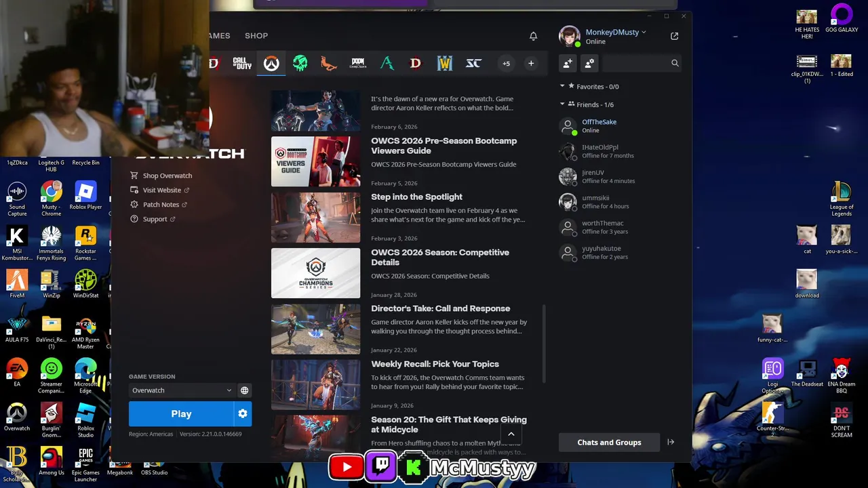Show the +5 more games
Viewport: 868px width, 488px height.
tap(506, 64)
